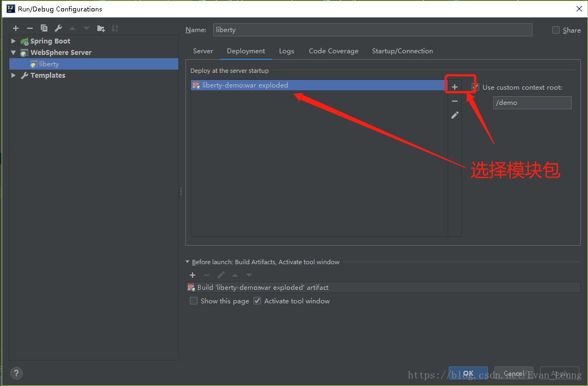Select Build 'liberty-demo:war exploded' artifact task
The height and width of the screenshot is (386, 588).
coord(383,288)
